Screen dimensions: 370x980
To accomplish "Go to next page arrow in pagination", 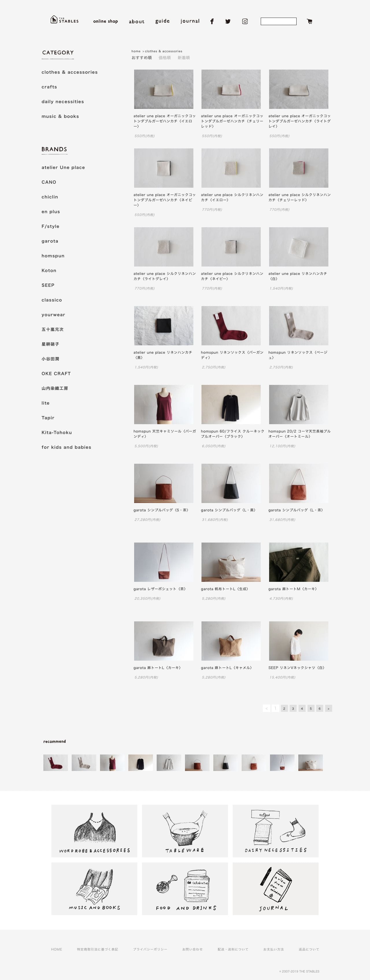I will pyautogui.click(x=328, y=708).
